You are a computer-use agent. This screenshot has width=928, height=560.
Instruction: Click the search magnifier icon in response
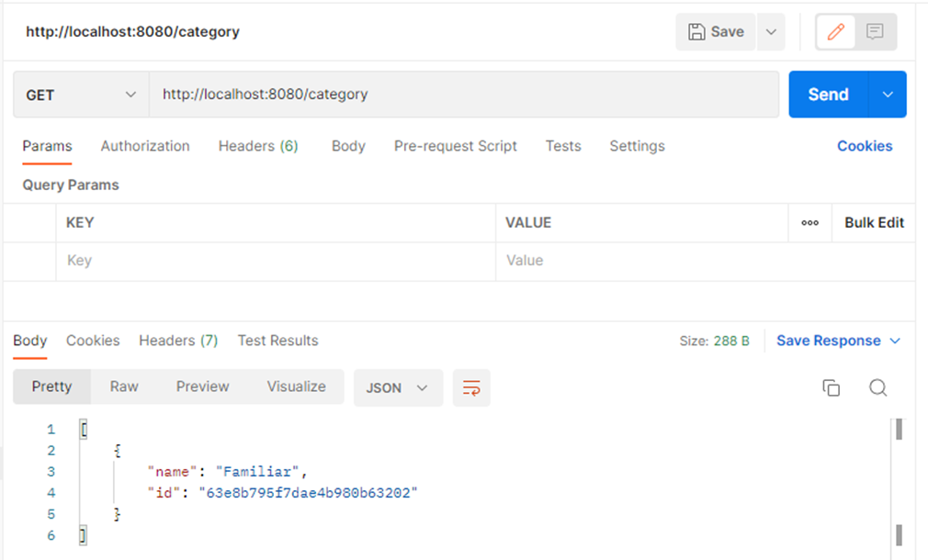point(877,387)
